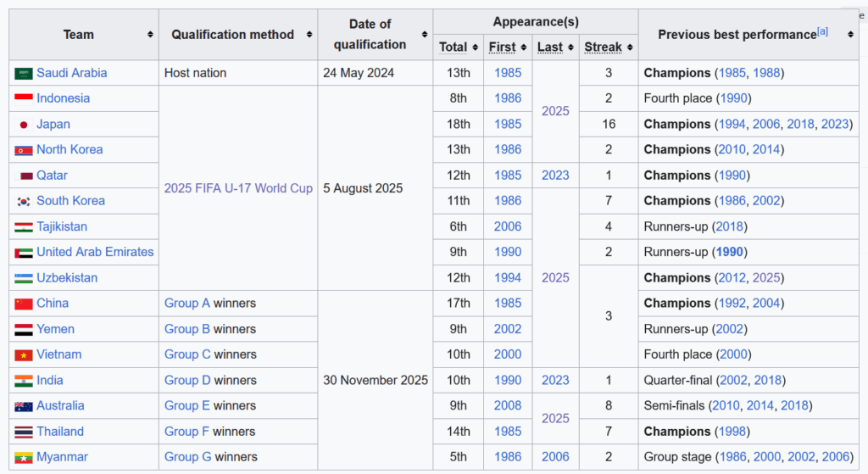Sort by Streak column
868x474 pixels.
click(x=630, y=47)
